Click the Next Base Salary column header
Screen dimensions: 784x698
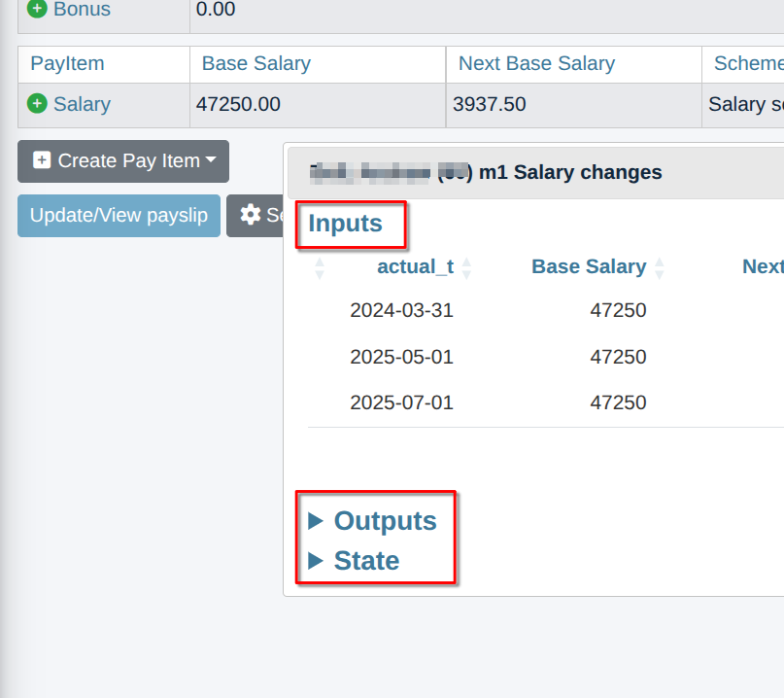click(536, 63)
